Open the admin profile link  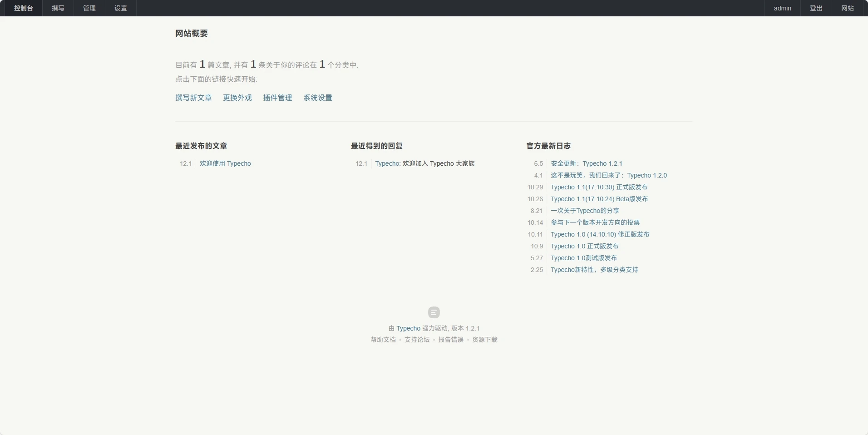(x=783, y=8)
